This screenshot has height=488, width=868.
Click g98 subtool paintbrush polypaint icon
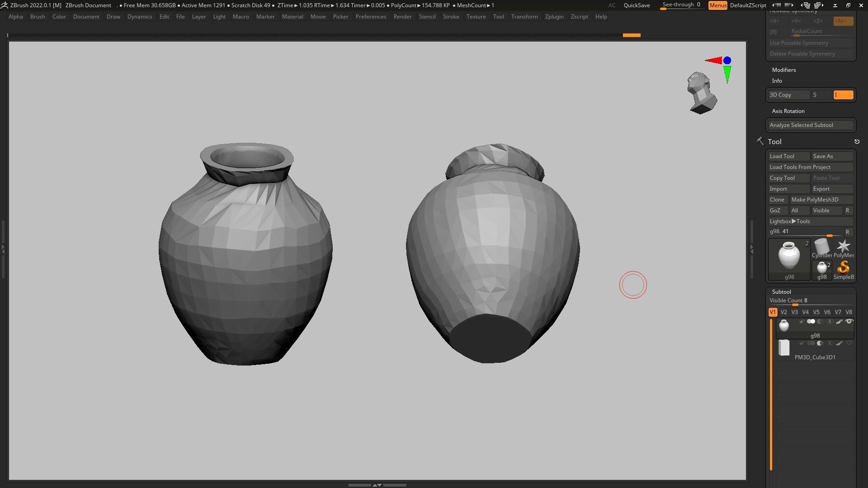coord(839,322)
